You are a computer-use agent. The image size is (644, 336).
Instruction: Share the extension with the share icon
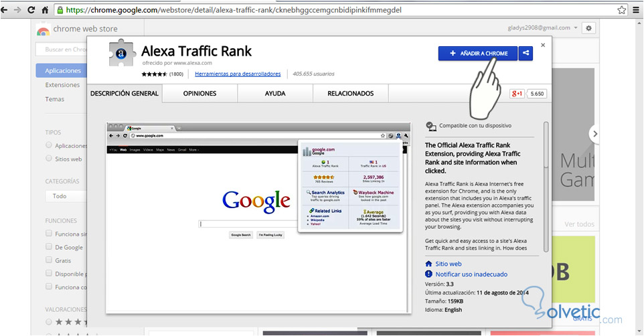click(x=526, y=53)
